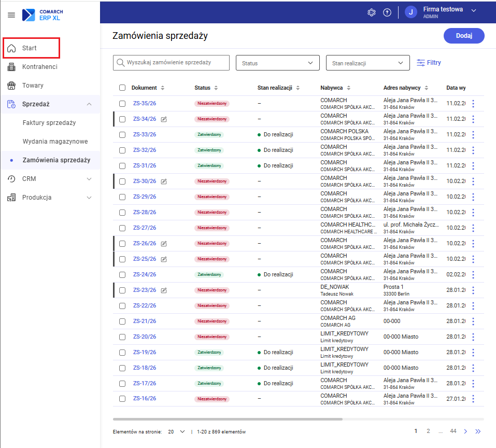The image size is (496, 448).
Task: Tick the checkbox for ZS-33/26
Action: coord(122,135)
